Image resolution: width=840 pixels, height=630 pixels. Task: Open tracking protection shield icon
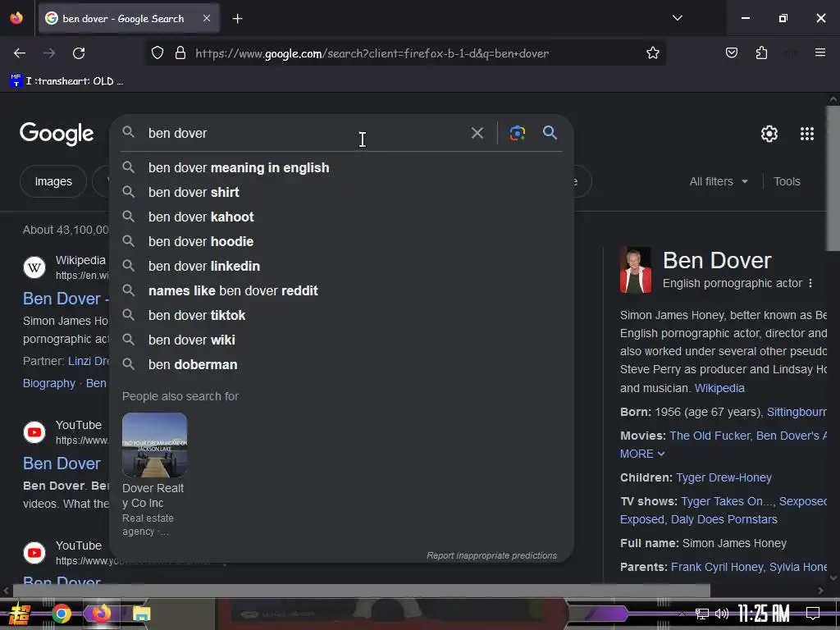pyautogui.click(x=157, y=53)
